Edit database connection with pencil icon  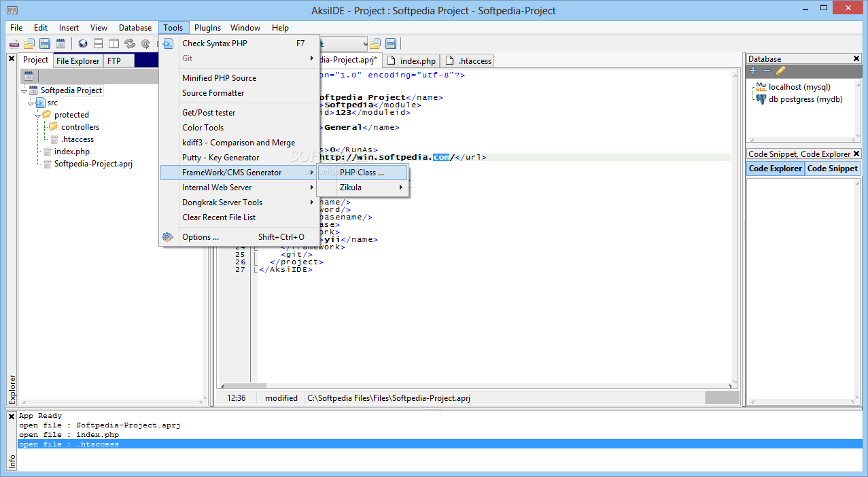[780, 71]
